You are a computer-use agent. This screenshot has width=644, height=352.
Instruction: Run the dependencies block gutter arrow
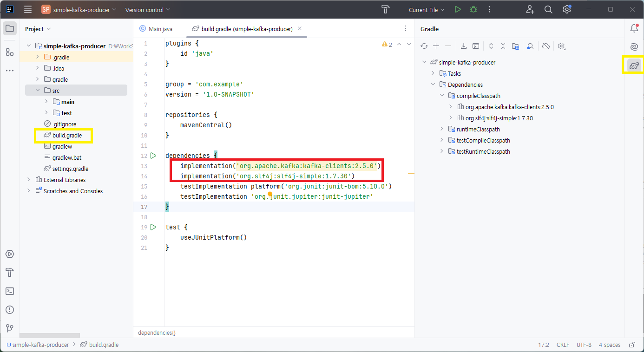[x=153, y=156]
